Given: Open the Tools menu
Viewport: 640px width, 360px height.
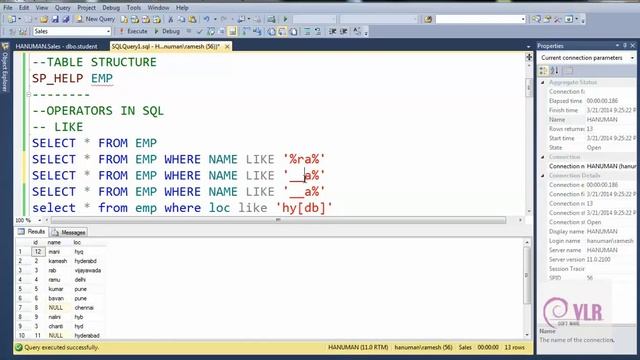Looking at the screenshot, I should (133, 7).
